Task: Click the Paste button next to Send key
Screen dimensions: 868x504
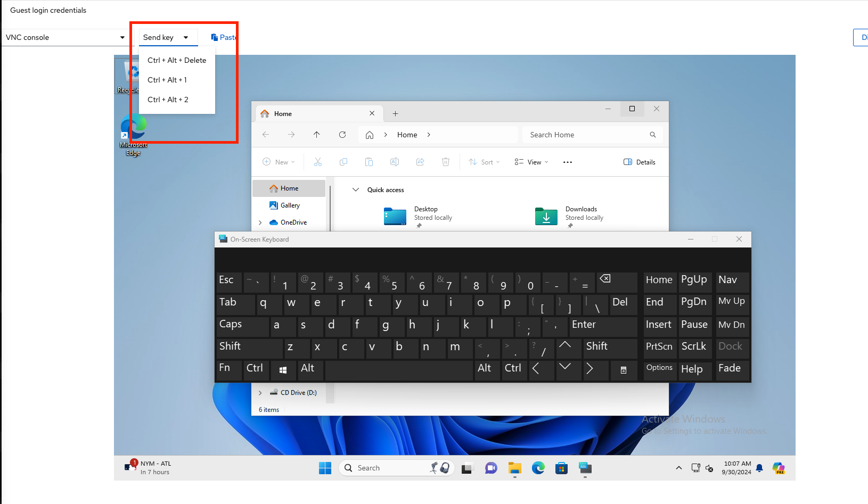Action: [x=224, y=37]
